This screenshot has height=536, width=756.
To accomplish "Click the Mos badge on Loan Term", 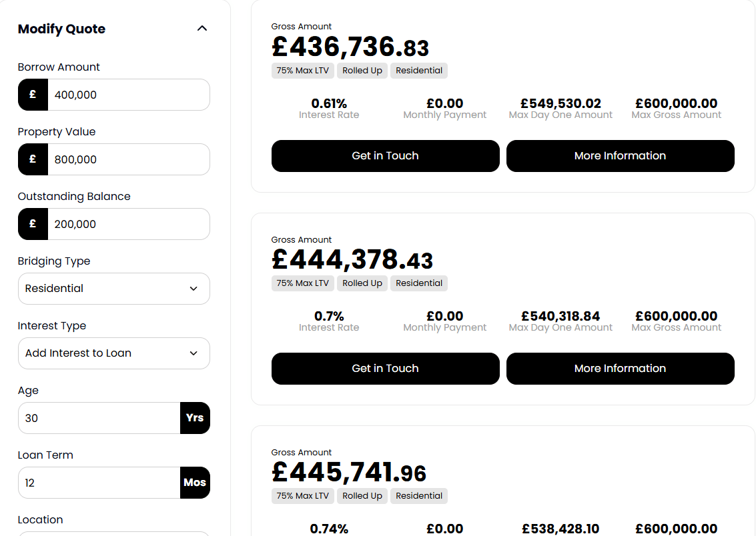I will pos(195,483).
